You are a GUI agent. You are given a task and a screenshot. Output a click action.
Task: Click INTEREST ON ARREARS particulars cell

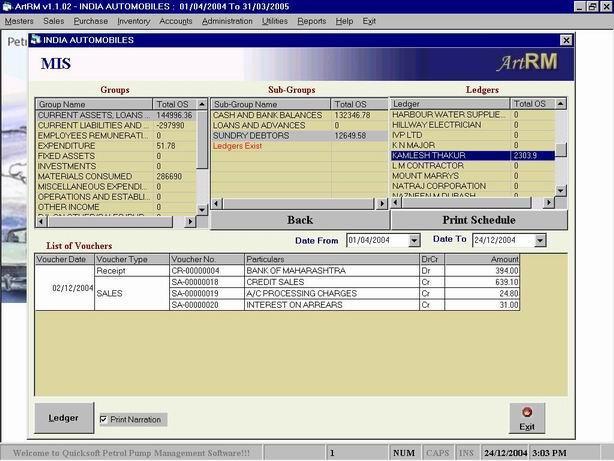(332, 305)
